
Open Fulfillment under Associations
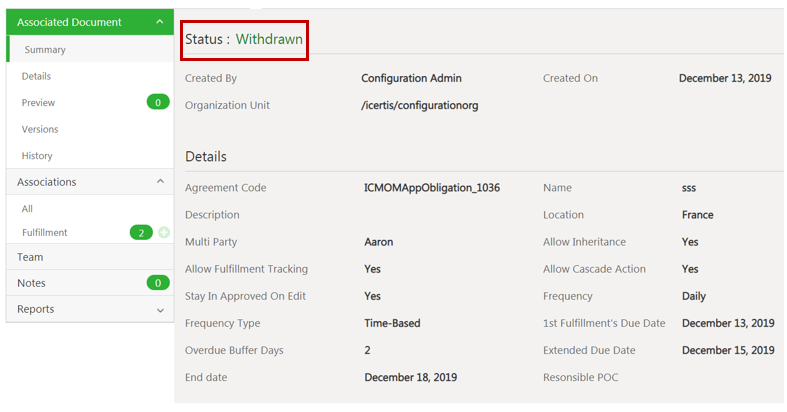(45, 233)
